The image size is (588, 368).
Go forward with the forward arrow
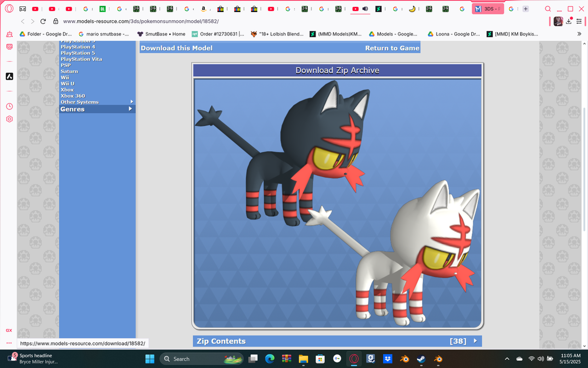[x=32, y=21]
